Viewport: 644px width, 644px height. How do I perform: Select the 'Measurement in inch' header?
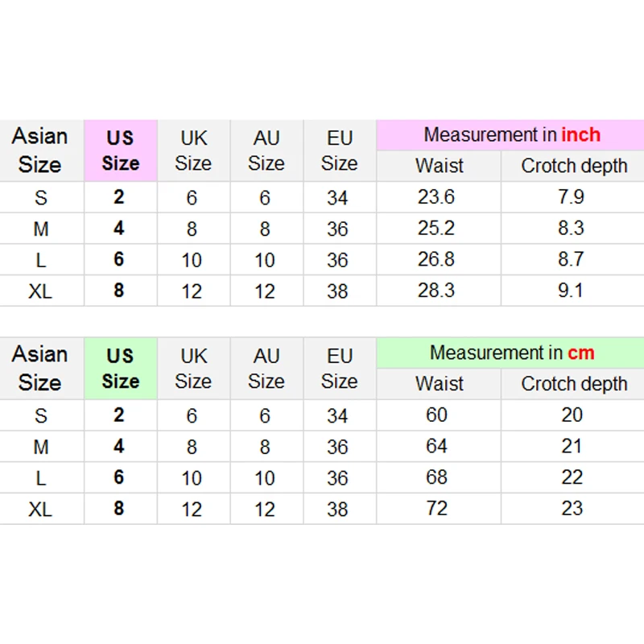coord(511,134)
